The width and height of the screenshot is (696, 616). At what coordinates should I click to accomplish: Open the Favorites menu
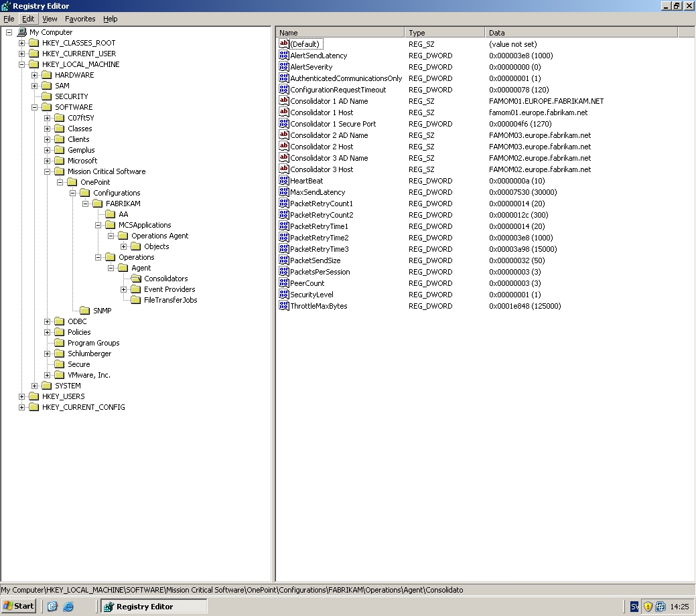[80, 19]
